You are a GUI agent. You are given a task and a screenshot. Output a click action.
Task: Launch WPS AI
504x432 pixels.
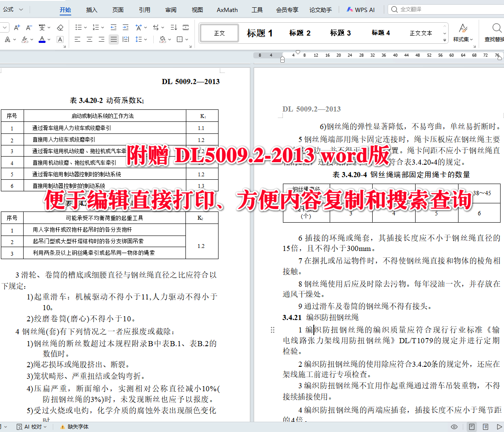tap(361, 10)
